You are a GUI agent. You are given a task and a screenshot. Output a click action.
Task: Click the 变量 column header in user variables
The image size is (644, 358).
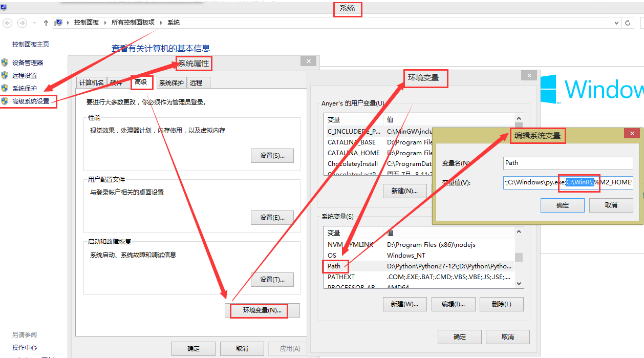click(355, 119)
